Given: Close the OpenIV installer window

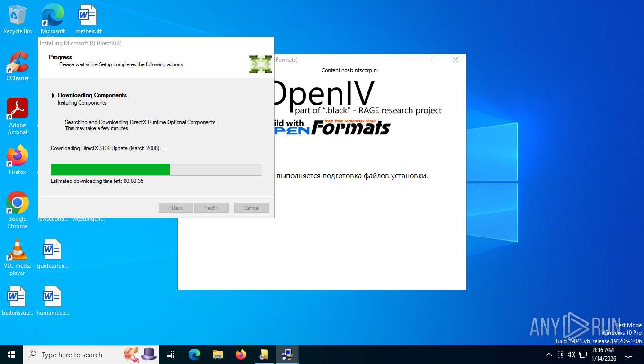Looking at the screenshot, I should pyautogui.click(x=456, y=60).
